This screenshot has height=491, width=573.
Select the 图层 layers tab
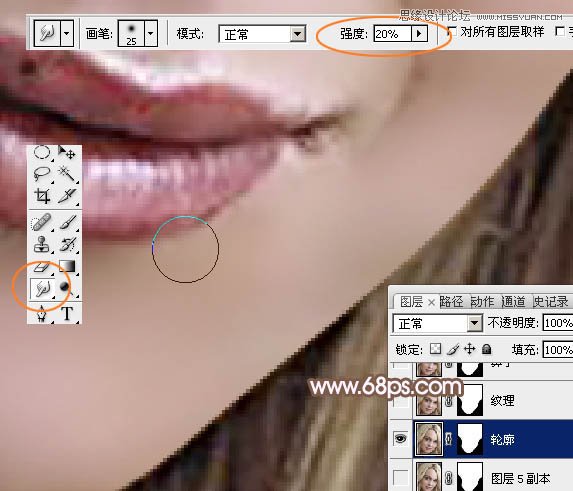(x=411, y=302)
